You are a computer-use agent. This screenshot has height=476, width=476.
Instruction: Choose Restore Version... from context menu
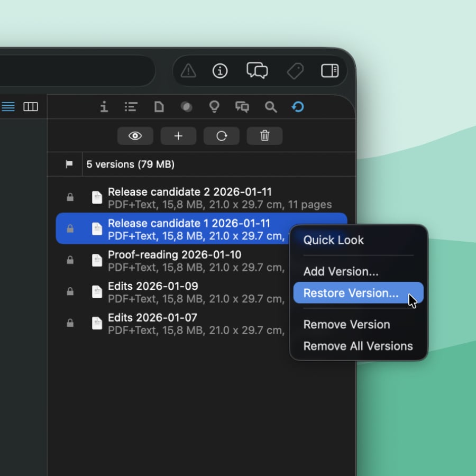[x=351, y=293]
